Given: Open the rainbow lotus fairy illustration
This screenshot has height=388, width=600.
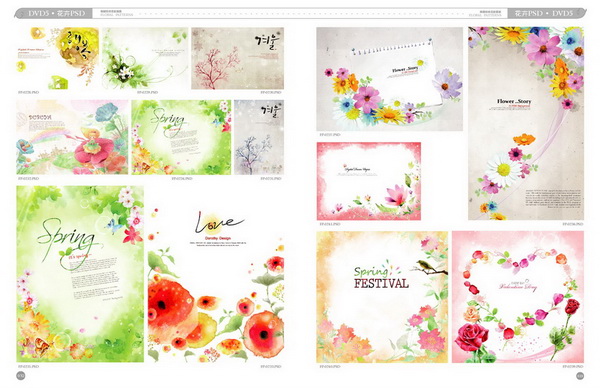Looking at the screenshot, I should (x=72, y=137).
